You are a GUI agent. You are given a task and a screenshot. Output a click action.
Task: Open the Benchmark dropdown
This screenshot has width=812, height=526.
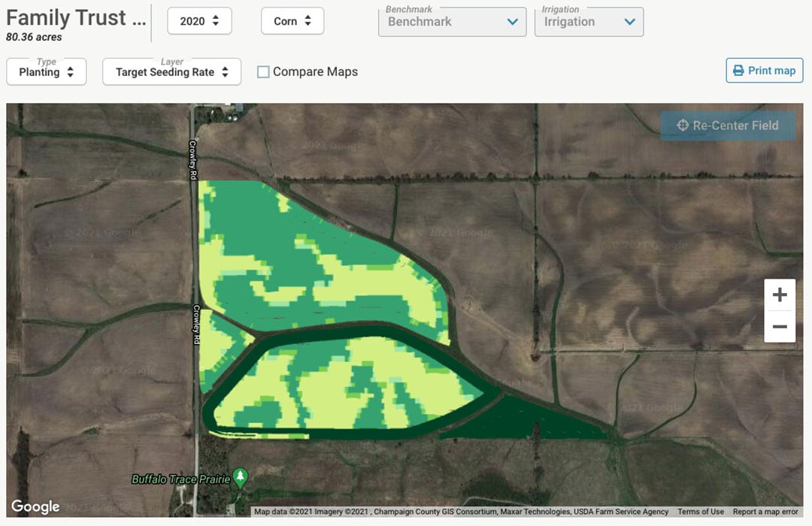(451, 23)
